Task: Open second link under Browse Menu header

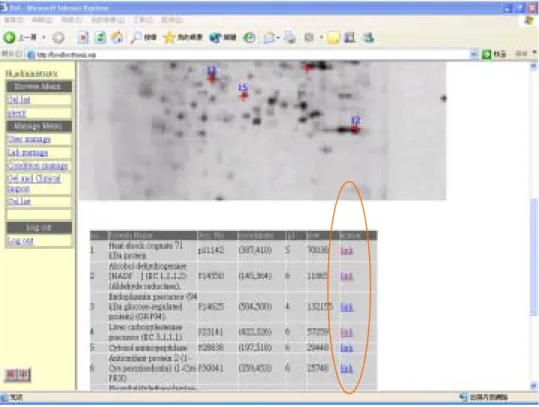Action: [x=17, y=113]
